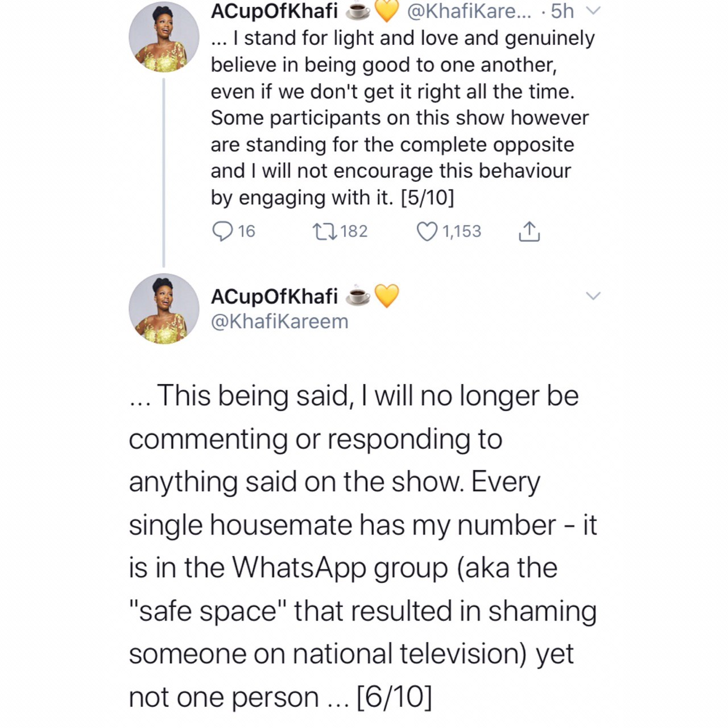Click the coffee cup emoji in the lower name
This screenshot has height=728, width=728.
[x=358, y=296]
